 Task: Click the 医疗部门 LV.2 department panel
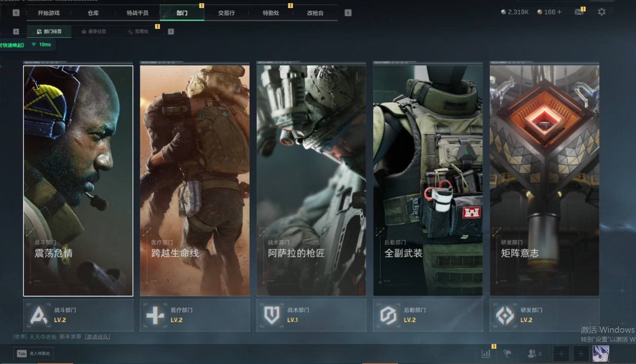click(195, 315)
